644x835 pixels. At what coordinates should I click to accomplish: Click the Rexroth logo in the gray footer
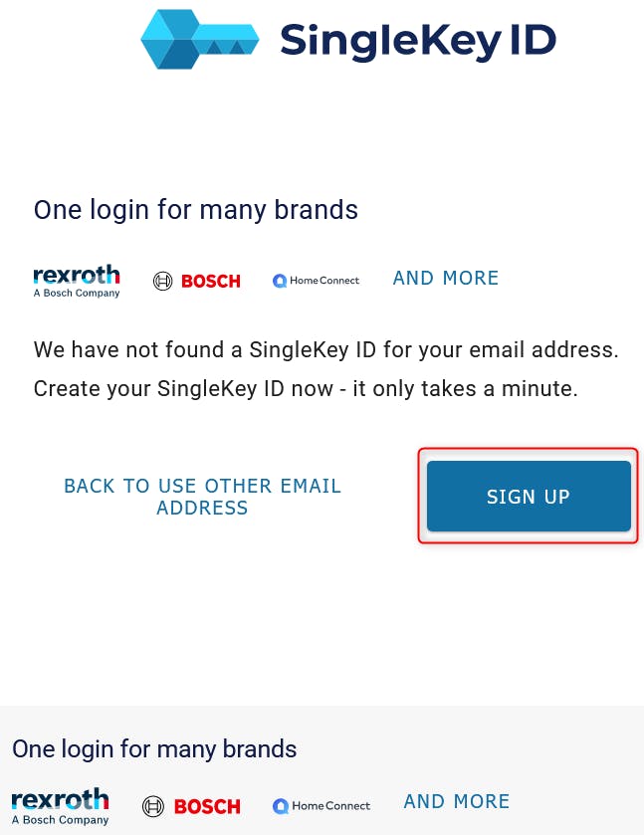(60, 800)
